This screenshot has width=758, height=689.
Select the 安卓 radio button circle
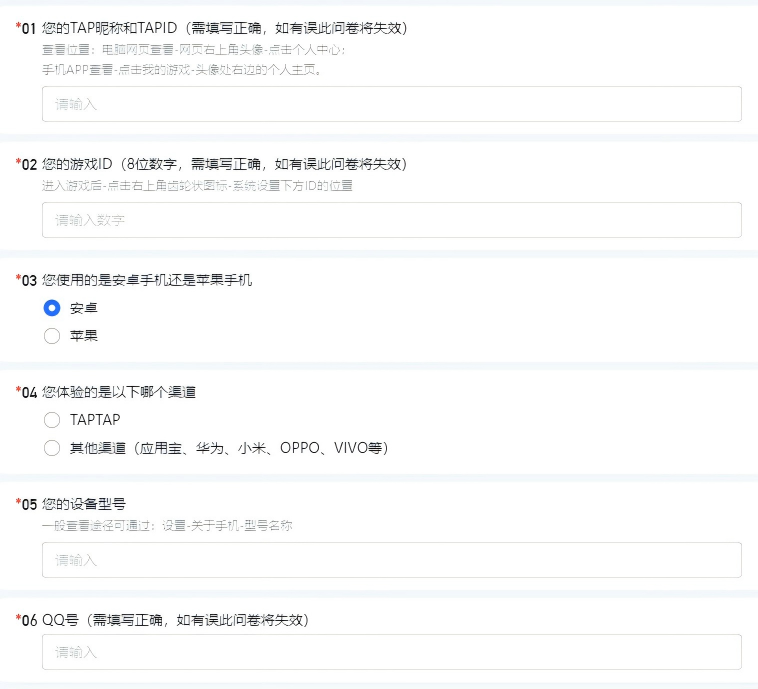pyautogui.click(x=52, y=308)
